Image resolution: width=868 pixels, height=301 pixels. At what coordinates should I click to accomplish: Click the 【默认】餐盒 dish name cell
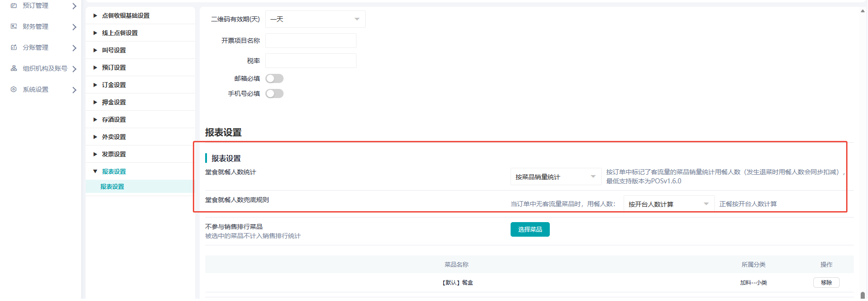point(457,283)
